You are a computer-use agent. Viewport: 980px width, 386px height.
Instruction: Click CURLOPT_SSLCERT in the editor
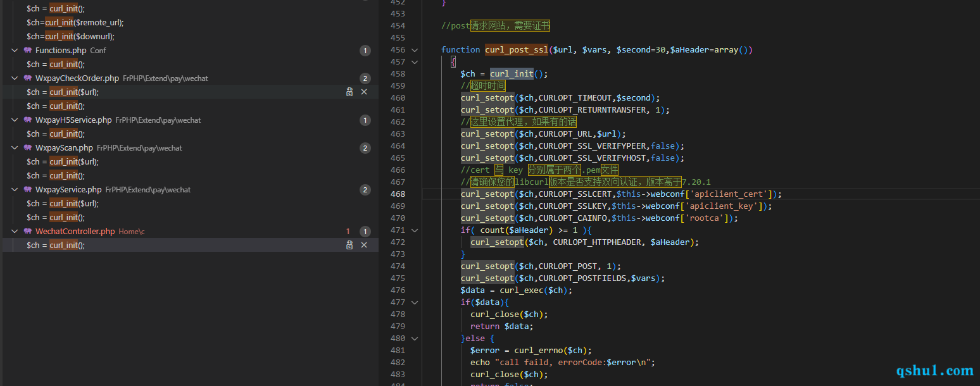(575, 194)
